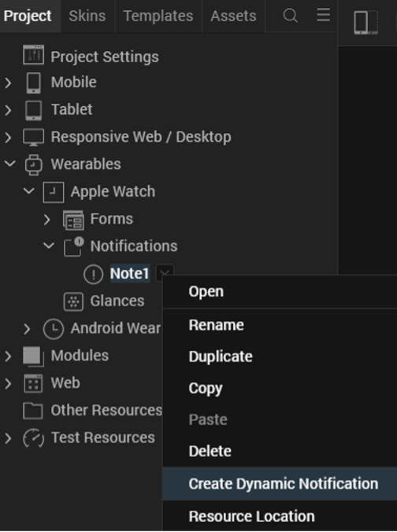The width and height of the screenshot is (397, 532).
Task: Click the Note1 exclamation icon
Action: [93, 274]
